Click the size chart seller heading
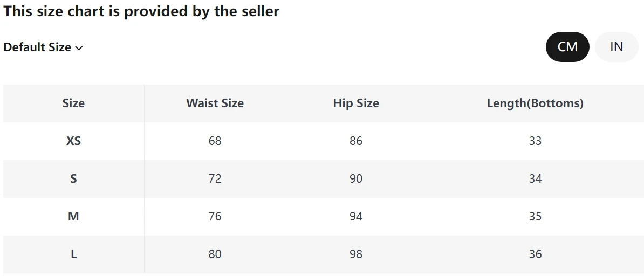The width and height of the screenshot is (644, 276). tap(141, 11)
